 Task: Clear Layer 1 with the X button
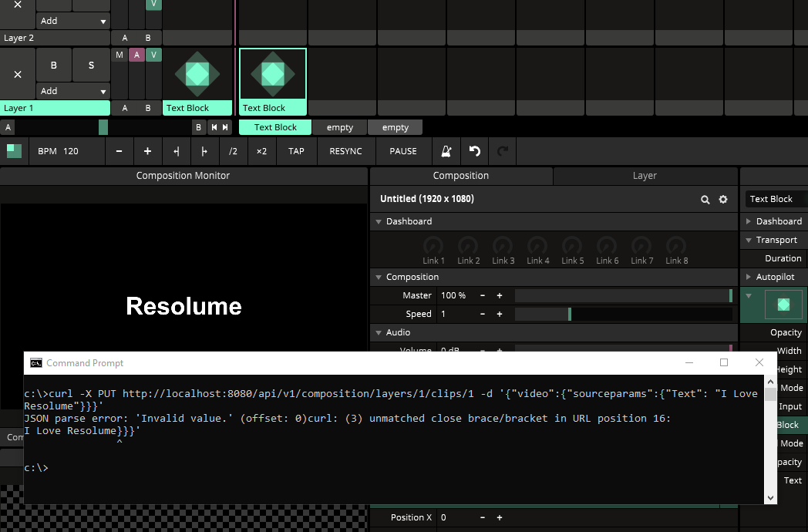point(18,74)
